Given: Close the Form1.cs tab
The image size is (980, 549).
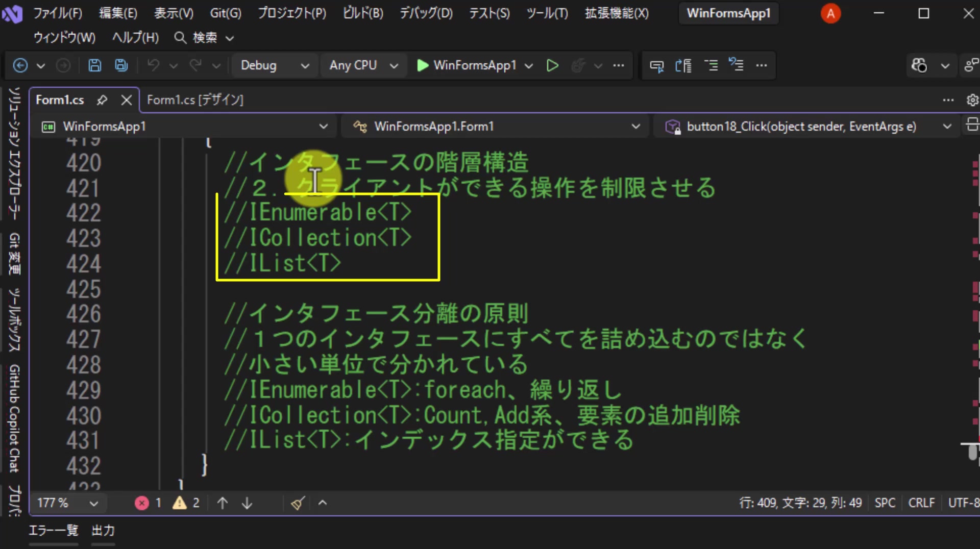Looking at the screenshot, I should point(127,100).
